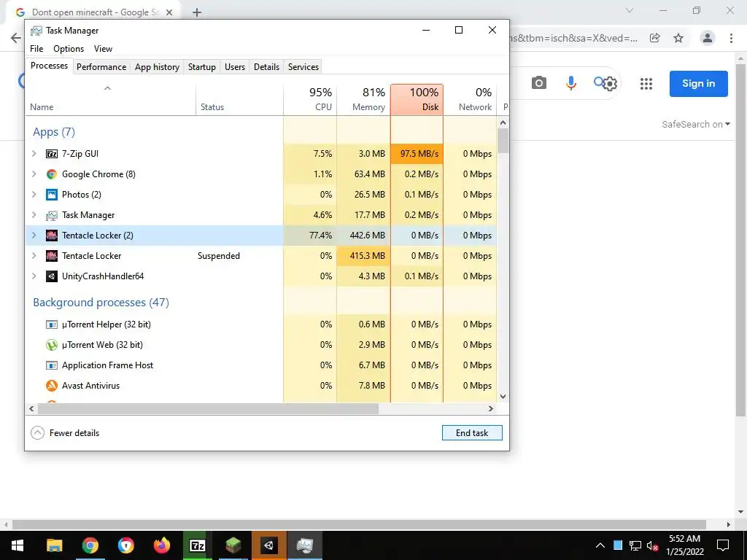Open Windows Start menu
Image resolution: width=747 pixels, height=560 pixels.
18,545
